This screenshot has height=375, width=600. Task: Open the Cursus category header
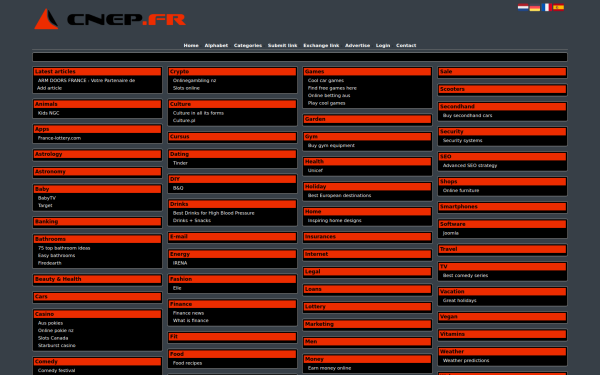pyautogui.click(x=232, y=137)
